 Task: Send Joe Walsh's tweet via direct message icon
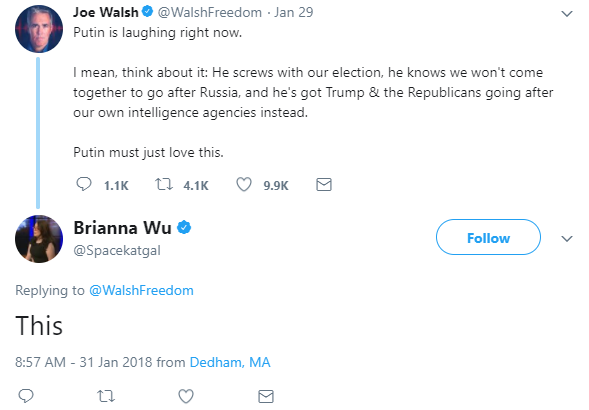[324, 185]
